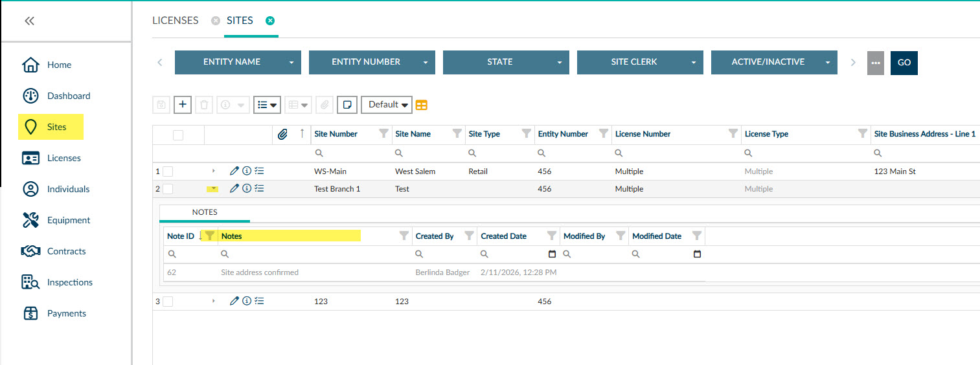Go to Sites in the sidebar

(51, 127)
